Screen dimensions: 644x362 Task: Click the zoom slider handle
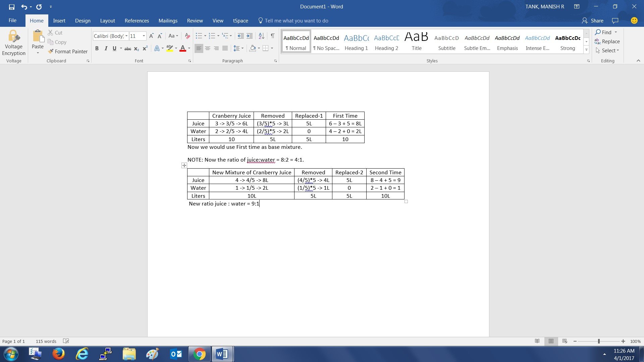tap(599, 341)
